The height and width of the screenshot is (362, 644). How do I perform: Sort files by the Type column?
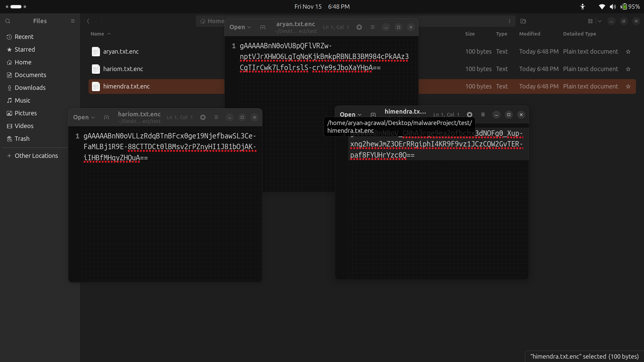(501, 34)
